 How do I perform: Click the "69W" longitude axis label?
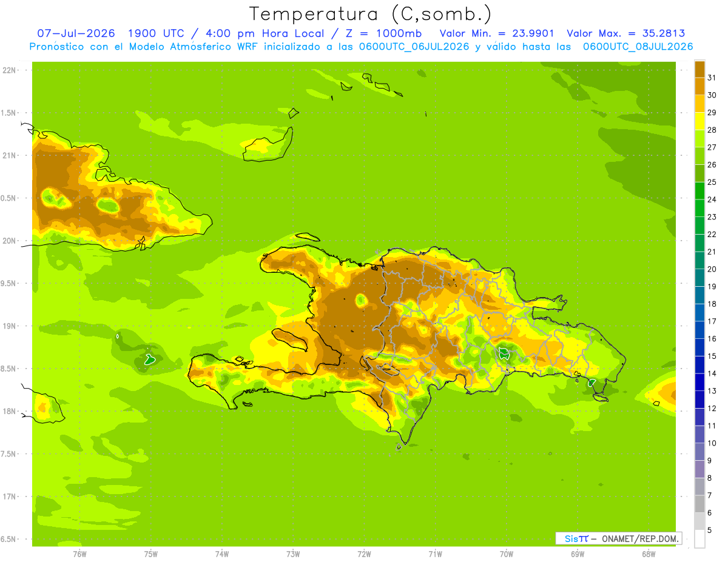pos(578,554)
